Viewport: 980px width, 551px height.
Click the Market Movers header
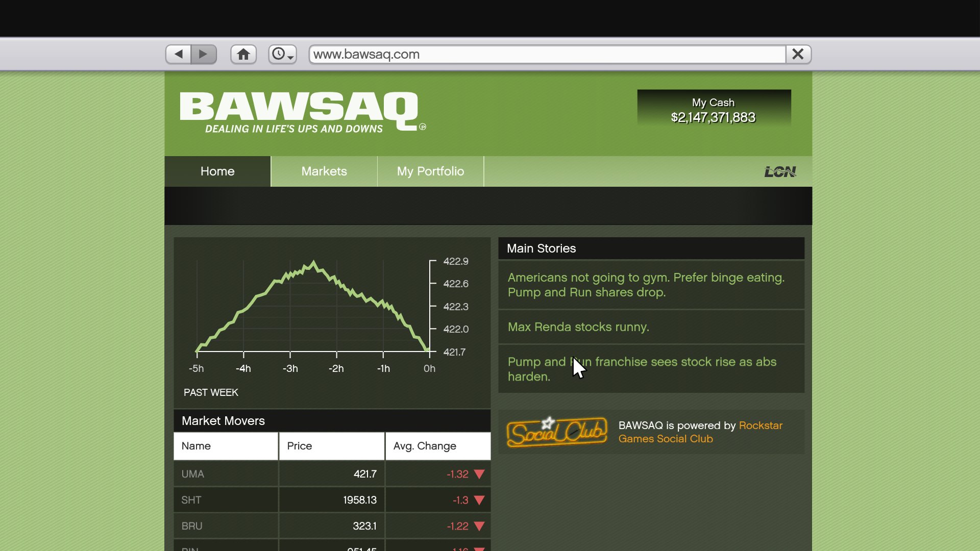tap(332, 421)
